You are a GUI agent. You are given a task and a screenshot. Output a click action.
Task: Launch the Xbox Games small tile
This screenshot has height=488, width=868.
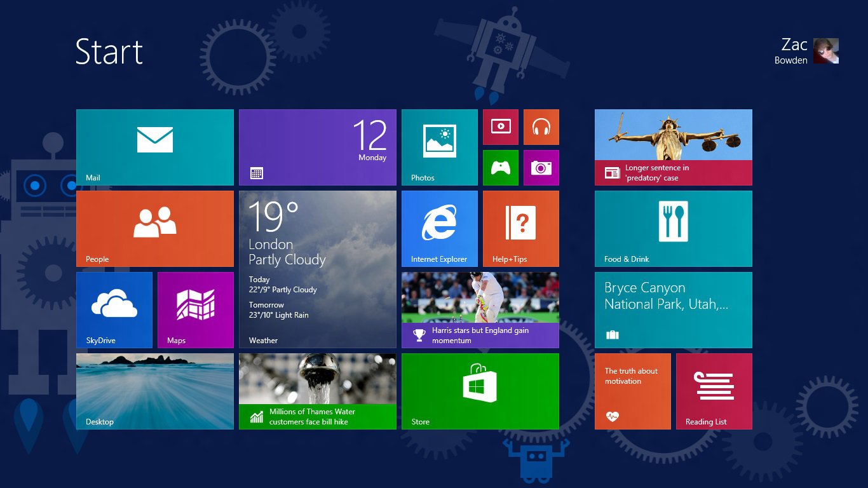501,168
